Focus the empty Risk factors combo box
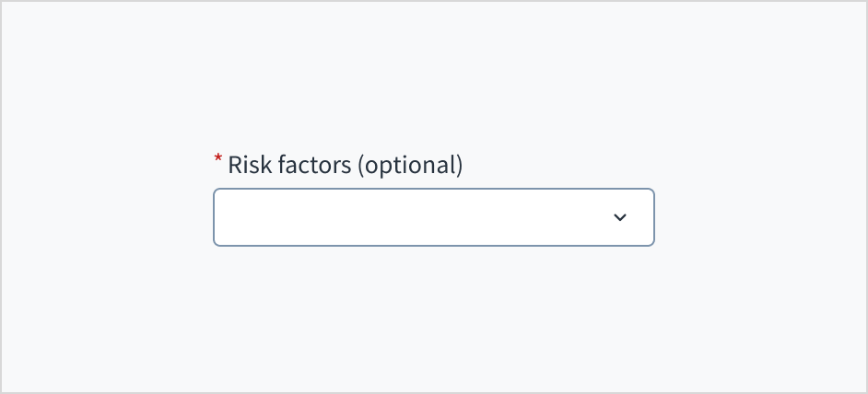This screenshot has height=394, width=868. (415, 217)
